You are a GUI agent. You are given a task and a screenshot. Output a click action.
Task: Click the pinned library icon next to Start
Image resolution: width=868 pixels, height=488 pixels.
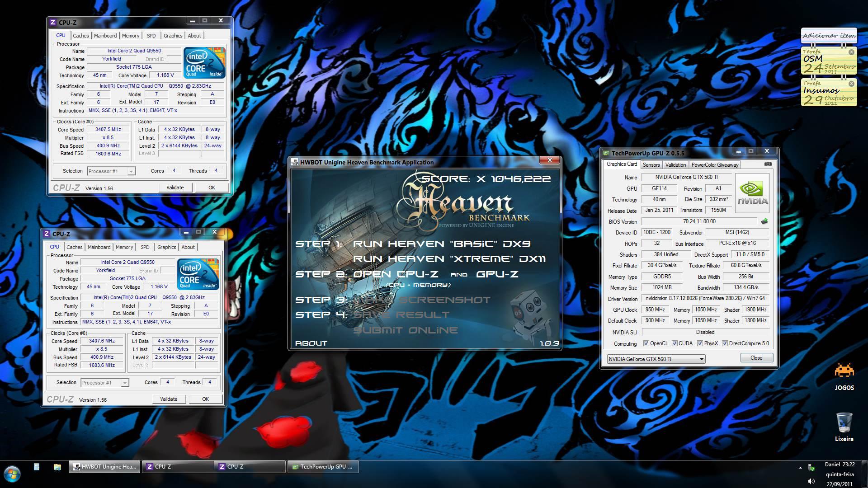pos(37,467)
